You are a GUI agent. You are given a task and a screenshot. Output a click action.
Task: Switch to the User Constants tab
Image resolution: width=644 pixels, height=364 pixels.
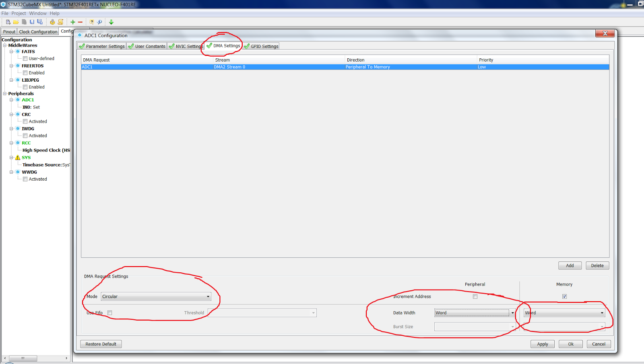pos(147,46)
